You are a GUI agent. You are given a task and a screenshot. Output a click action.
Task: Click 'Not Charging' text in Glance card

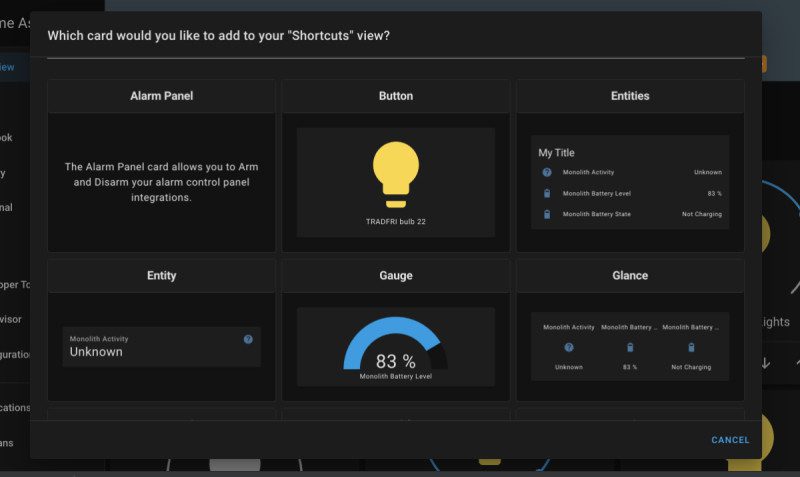click(691, 367)
